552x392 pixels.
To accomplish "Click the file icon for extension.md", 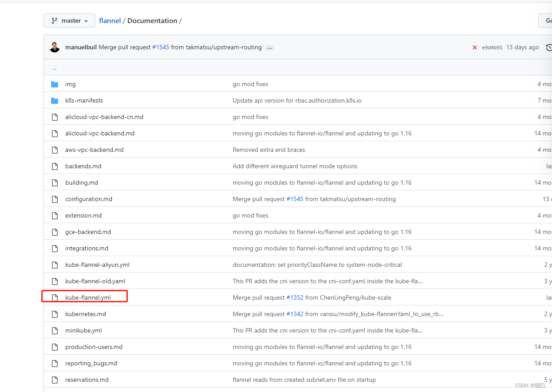I will (x=55, y=215).
